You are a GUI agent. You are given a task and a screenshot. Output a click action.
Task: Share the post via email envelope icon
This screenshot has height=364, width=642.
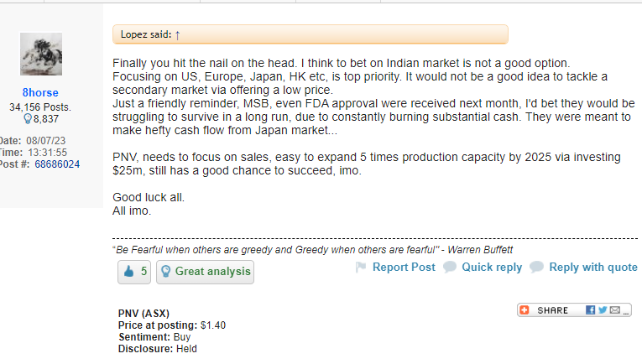click(x=614, y=310)
